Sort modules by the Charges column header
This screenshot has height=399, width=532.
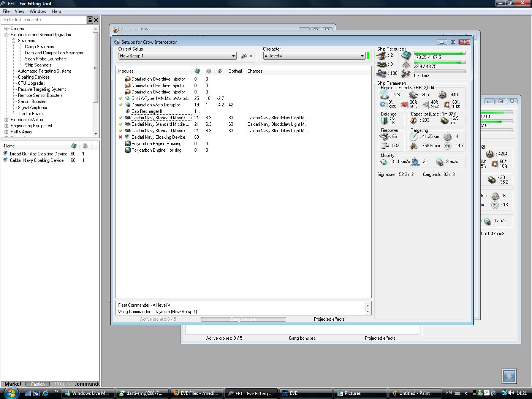pos(278,71)
